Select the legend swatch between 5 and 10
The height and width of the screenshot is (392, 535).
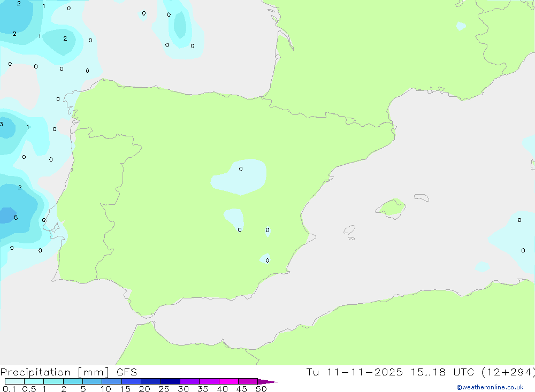coord(93,381)
